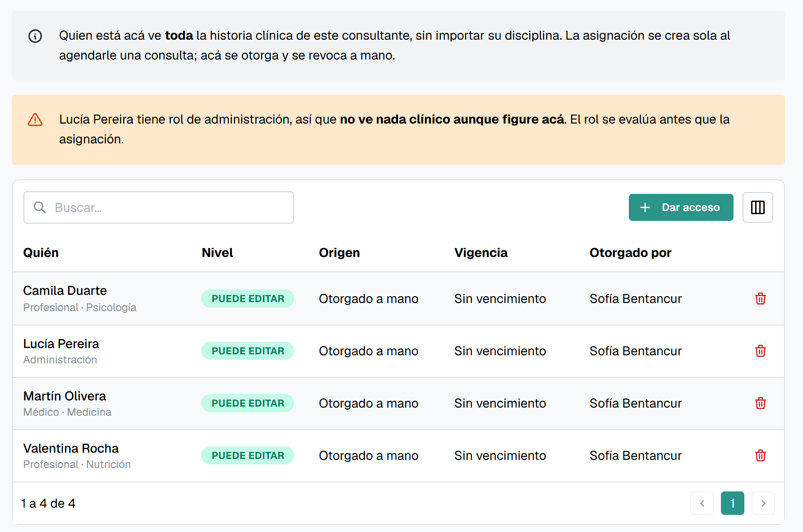
Task: Remove Martín Olivera's access via trash icon
Action: (x=760, y=403)
